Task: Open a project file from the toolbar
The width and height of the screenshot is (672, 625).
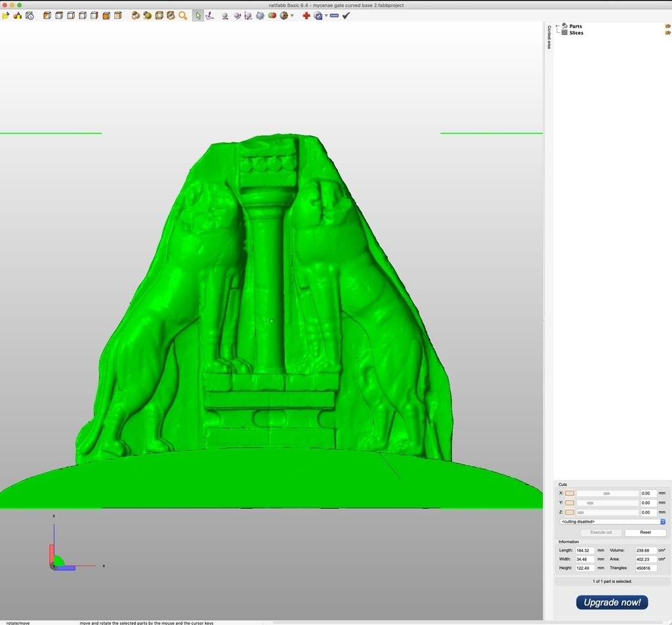Action: pos(5,16)
